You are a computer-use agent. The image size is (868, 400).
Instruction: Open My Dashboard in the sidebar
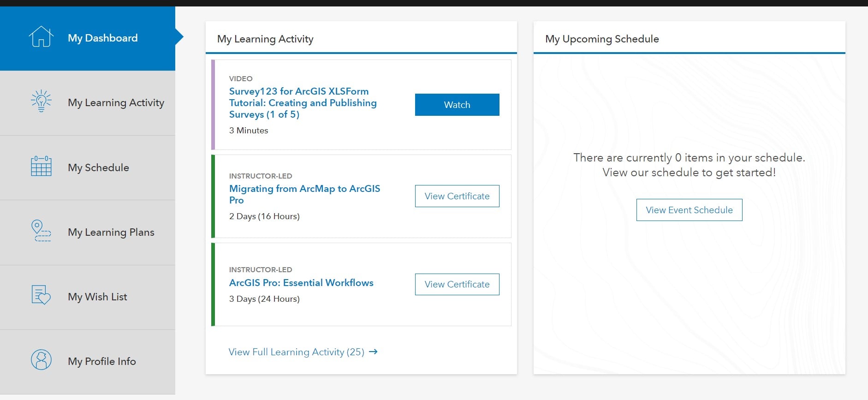[x=88, y=38]
